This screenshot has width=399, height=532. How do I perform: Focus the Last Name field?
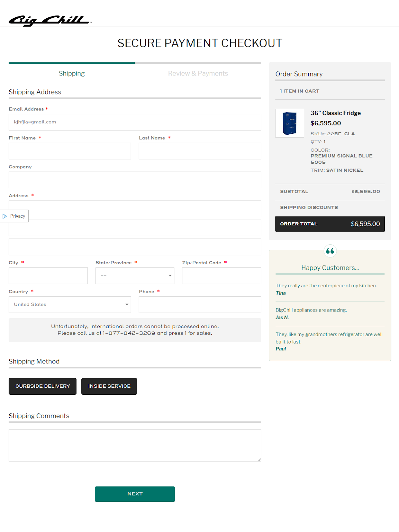(x=200, y=151)
